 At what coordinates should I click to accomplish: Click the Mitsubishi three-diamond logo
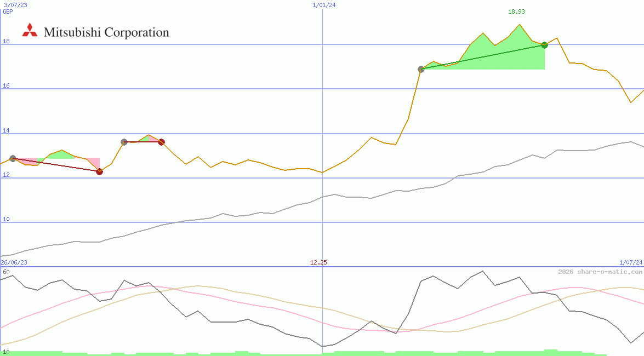[x=30, y=30]
